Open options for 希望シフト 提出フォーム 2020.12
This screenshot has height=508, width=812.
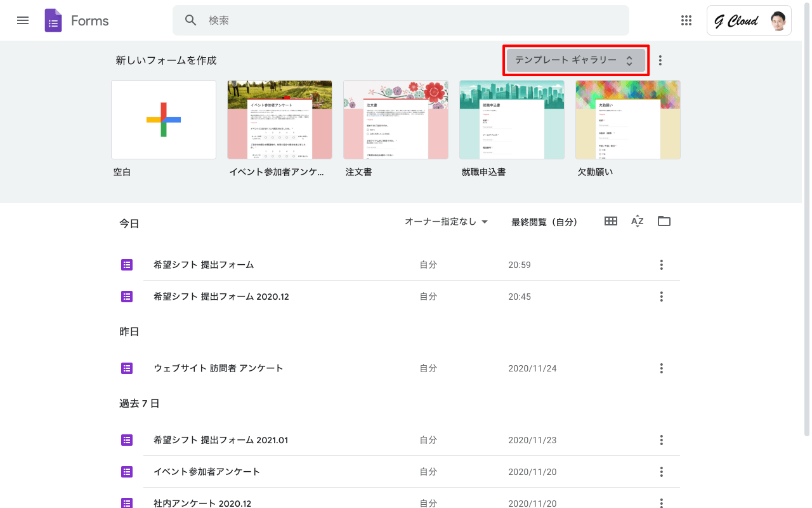pyautogui.click(x=661, y=296)
